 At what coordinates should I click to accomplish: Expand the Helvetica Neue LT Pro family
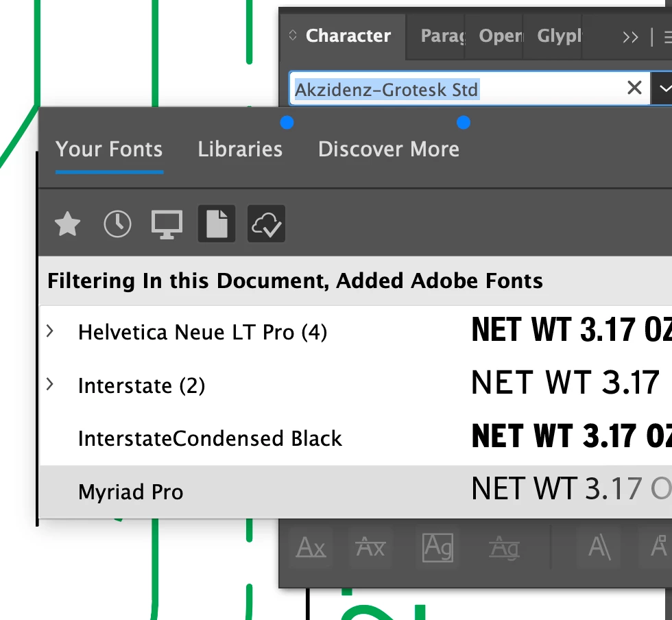[49, 331]
